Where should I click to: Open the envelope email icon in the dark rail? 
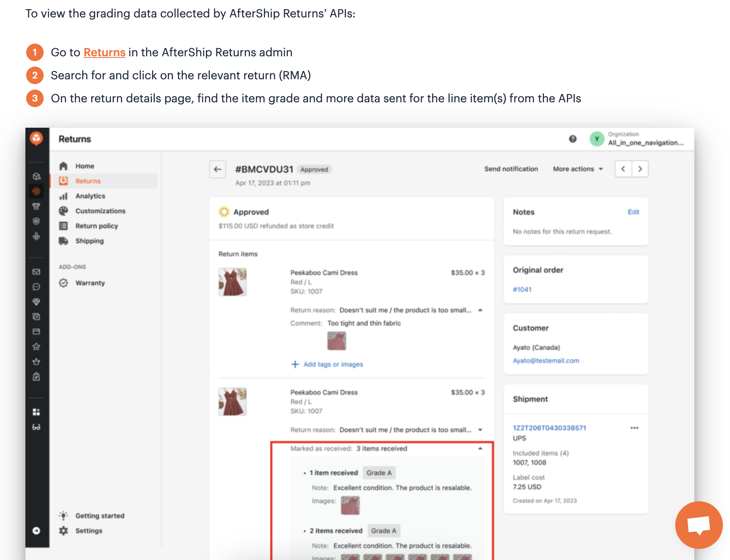pos(36,272)
